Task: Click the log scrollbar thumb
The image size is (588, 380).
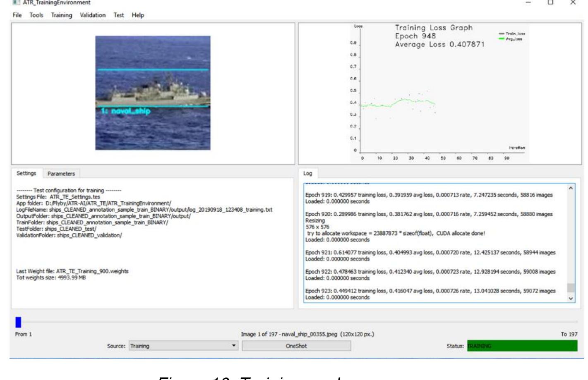Action: tap(571, 287)
